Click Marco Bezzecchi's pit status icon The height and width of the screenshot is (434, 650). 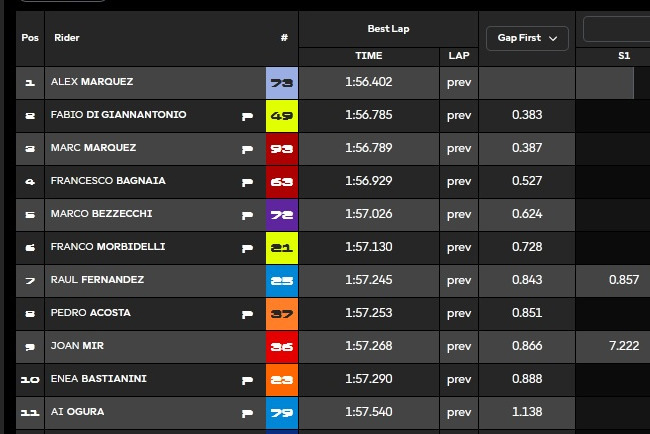click(x=247, y=215)
